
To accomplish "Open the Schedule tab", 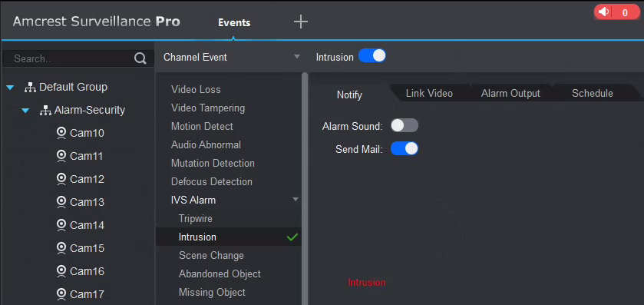I will pyautogui.click(x=593, y=93).
